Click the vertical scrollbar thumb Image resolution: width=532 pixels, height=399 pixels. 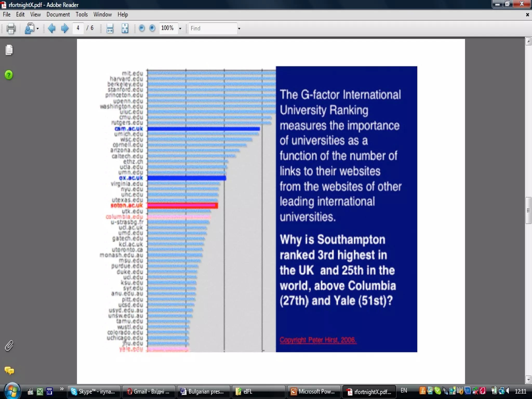(x=528, y=210)
